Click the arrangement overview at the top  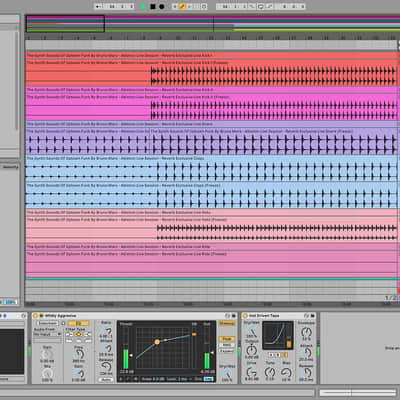click(x=213, y=23)
